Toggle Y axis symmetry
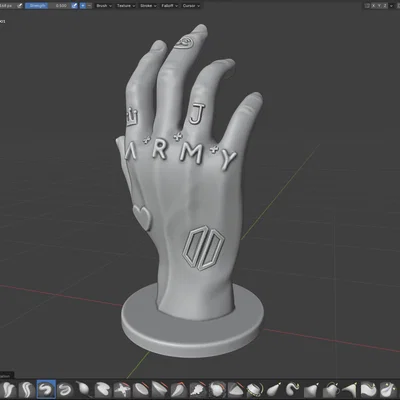This screenshot has width=400, height=400. click(379, 6)
